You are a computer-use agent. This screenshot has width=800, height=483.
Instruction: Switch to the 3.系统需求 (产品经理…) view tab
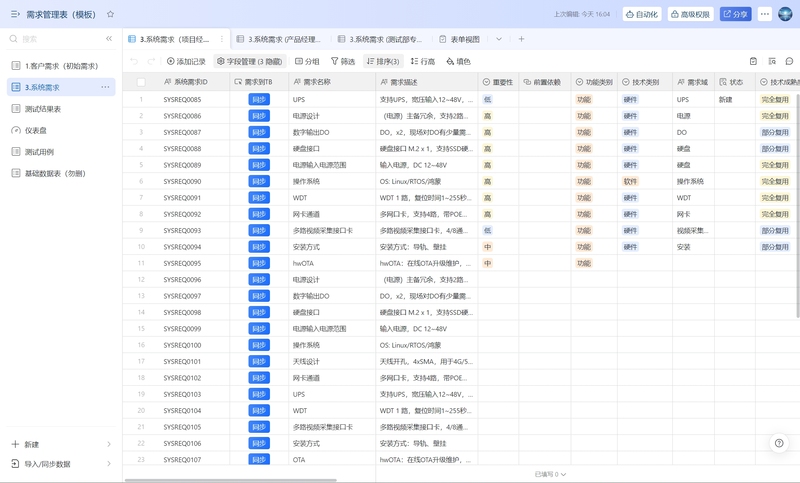click(279, 39)
